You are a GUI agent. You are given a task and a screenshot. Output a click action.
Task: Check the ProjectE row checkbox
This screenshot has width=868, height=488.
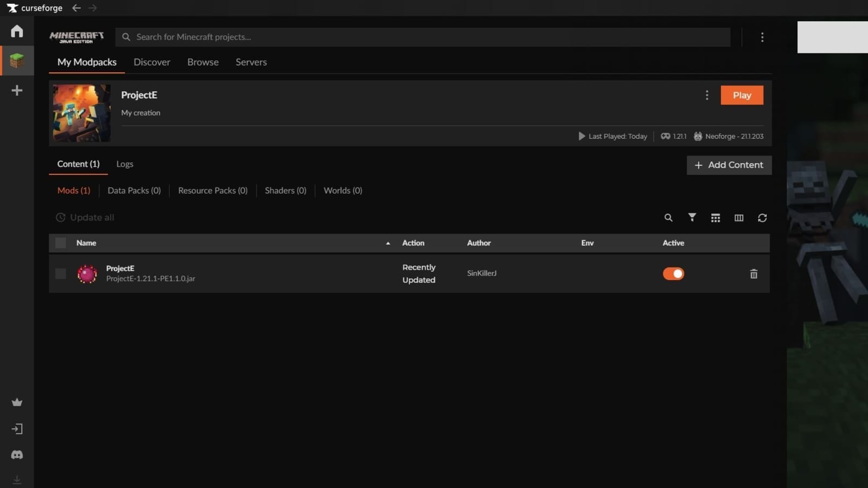point(60,274)
